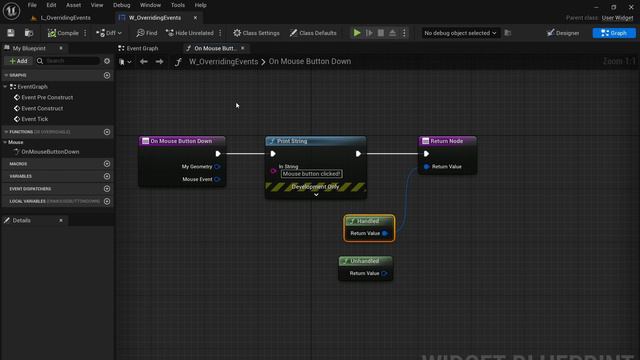Click the debug object locate icon
640x360 pixels.
click(508, 33)
